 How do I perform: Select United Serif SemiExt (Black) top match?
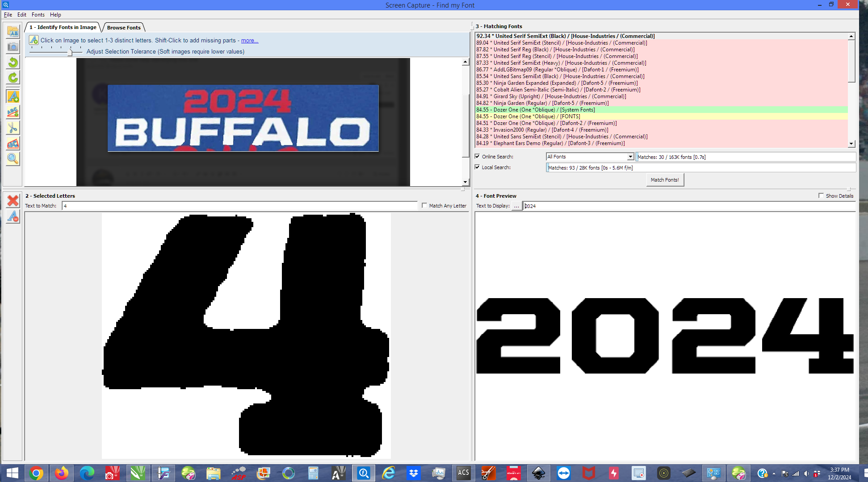coord(662,36)
